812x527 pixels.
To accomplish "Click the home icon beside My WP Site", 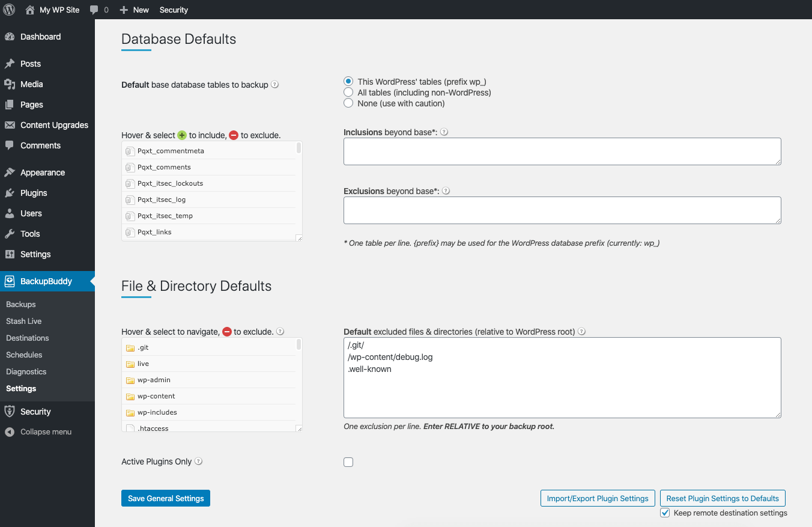I will 30,10.
